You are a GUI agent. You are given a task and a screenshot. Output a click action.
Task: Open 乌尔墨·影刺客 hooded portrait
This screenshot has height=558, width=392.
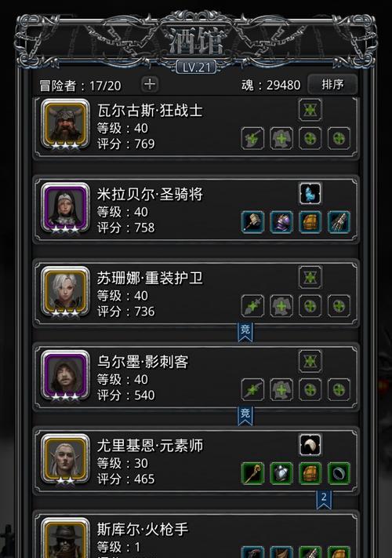pos(65,374)
